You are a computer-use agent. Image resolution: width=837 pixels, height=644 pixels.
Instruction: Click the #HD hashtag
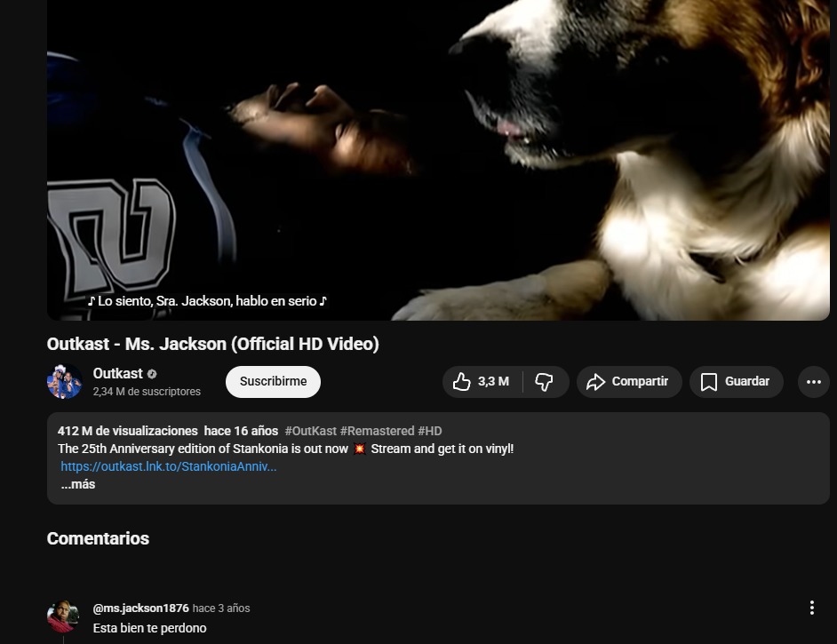coord(430,431)
